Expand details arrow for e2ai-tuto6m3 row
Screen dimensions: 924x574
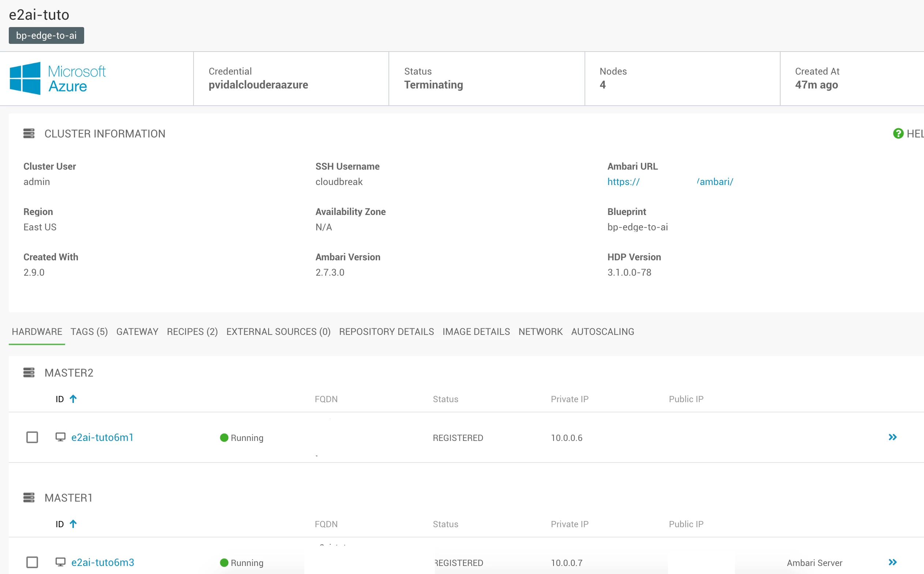point(893,562)
